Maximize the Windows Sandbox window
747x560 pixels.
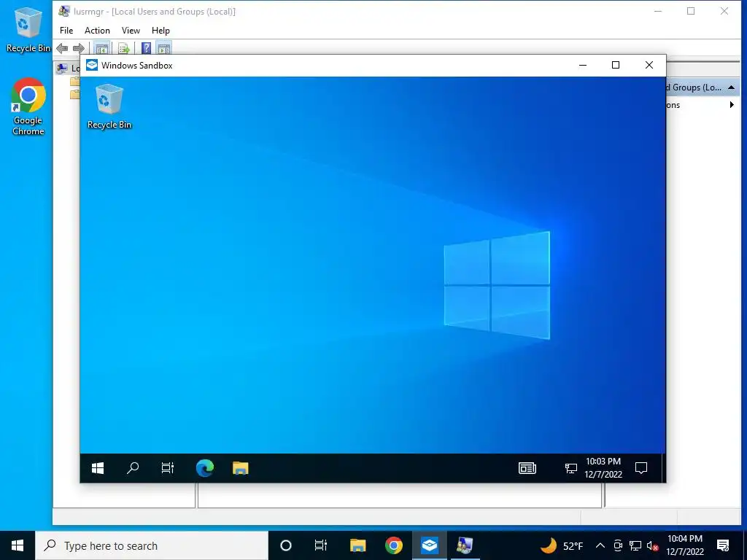click(616, 65)
